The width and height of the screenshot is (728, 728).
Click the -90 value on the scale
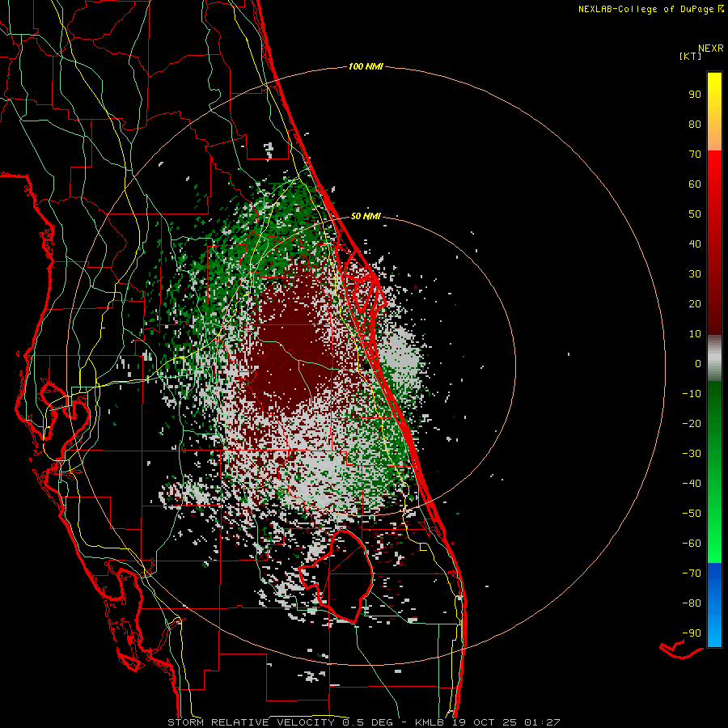pos(692,633)
